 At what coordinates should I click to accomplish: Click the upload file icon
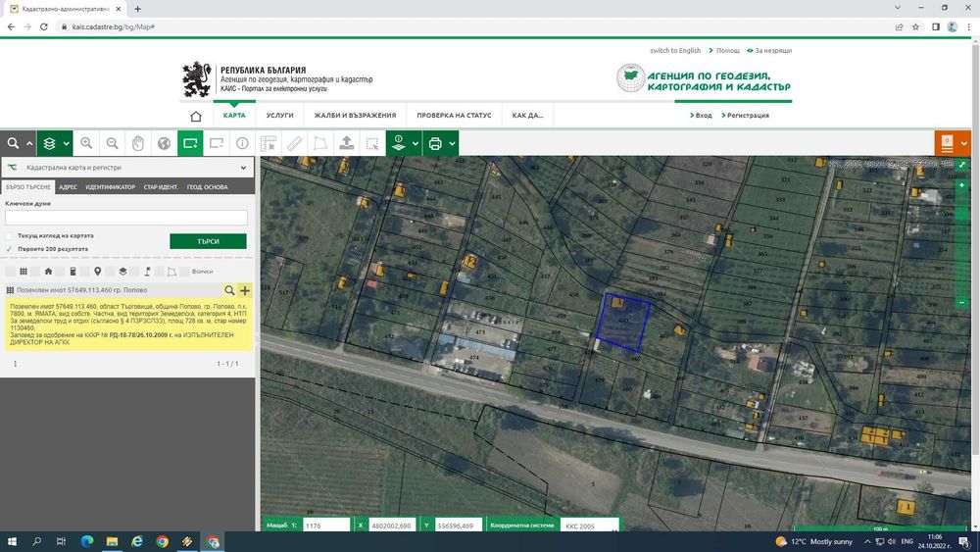click(346, 143)
